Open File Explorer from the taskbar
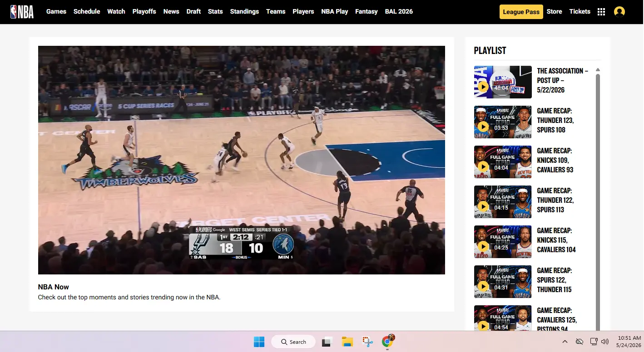This screenshot has width=644, height=352. [347, 342]
